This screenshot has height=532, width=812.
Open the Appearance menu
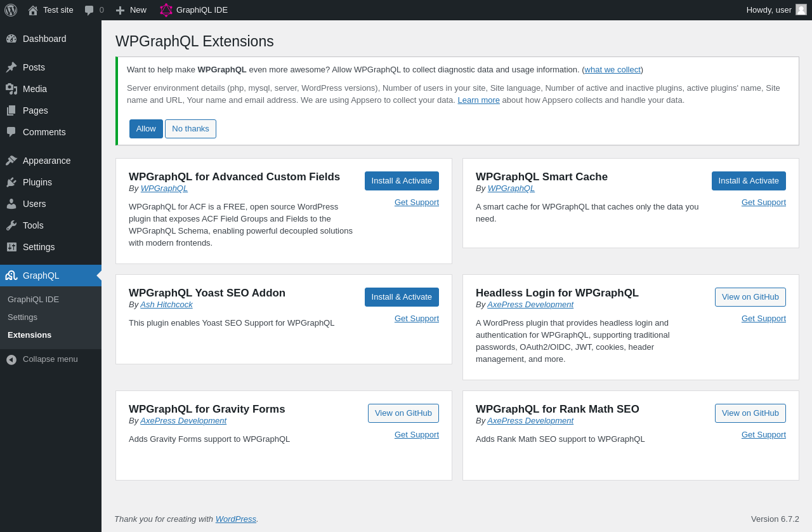[x=46, y=161]
